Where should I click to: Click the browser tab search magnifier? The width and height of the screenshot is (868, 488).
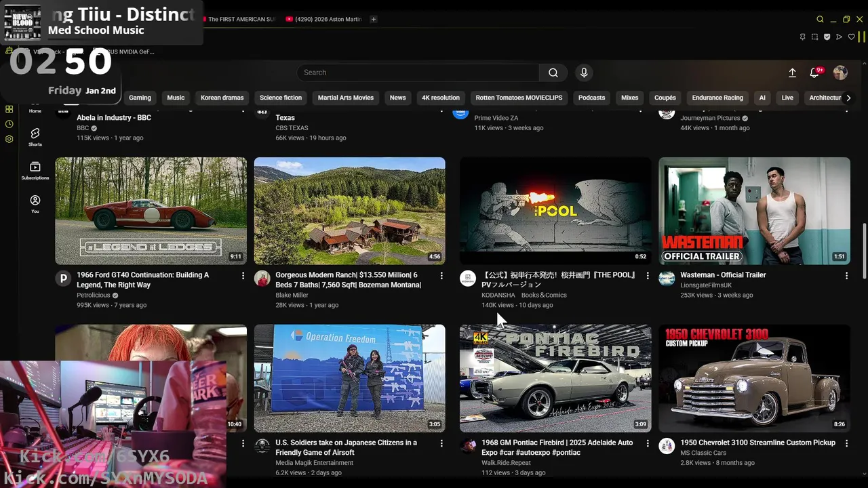820,19
